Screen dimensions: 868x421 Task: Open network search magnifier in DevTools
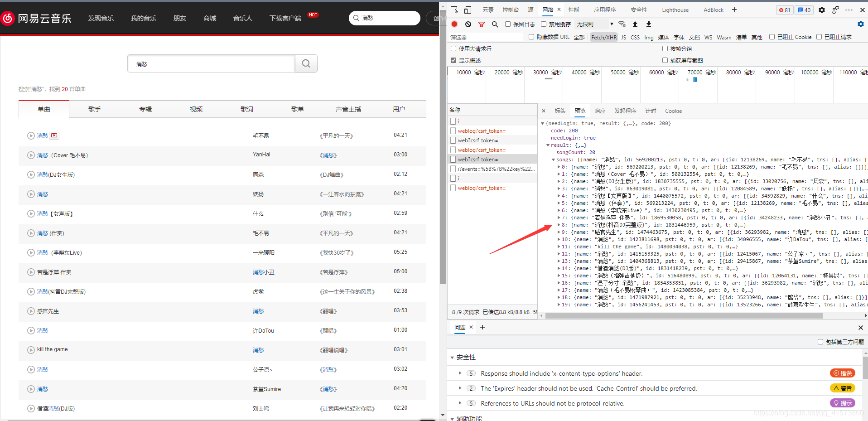point(495,24)
